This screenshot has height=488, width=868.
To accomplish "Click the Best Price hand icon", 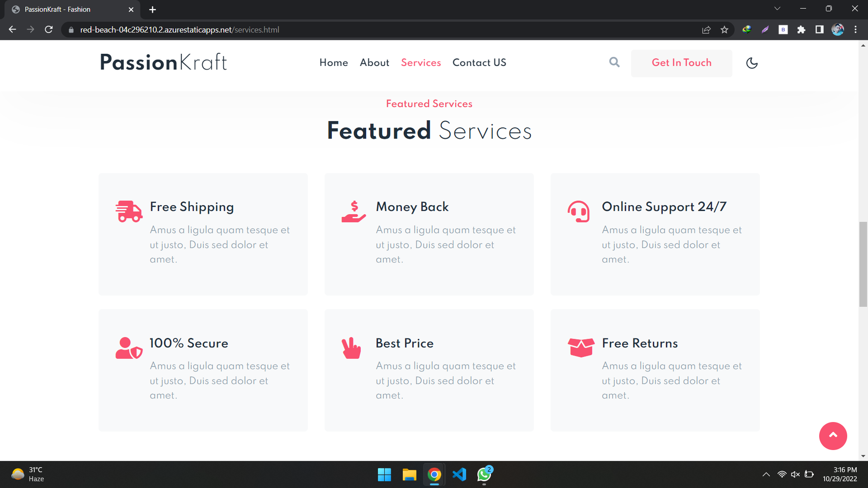I will point(351,347).
